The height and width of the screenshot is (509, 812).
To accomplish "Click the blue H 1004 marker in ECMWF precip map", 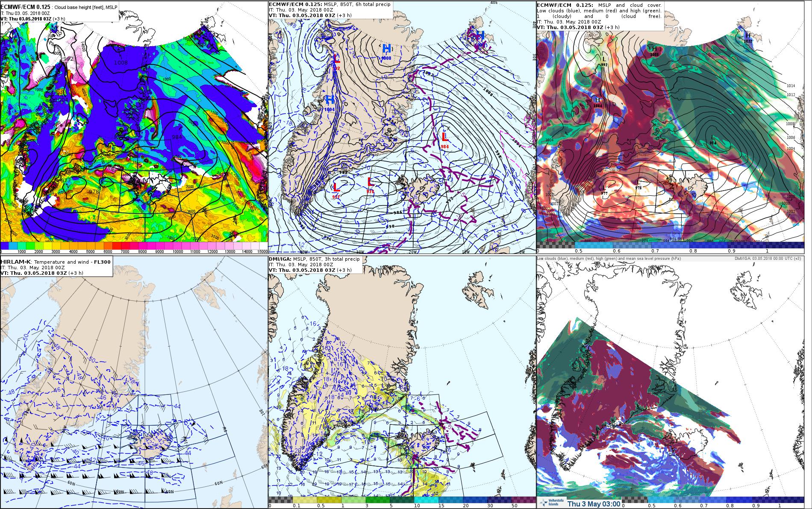I will coord(330,103).
